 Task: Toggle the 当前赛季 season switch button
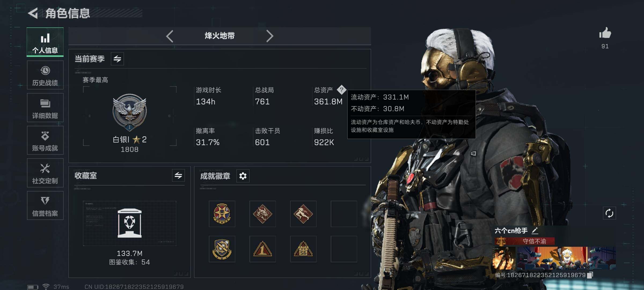click(117, 59)
